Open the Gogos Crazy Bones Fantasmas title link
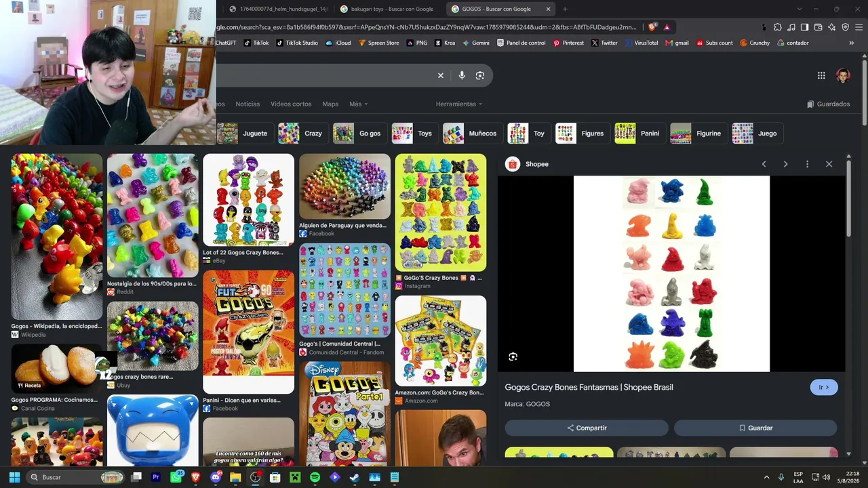The image size is (868, 488). pyautogui.click(x=589, y=387)
